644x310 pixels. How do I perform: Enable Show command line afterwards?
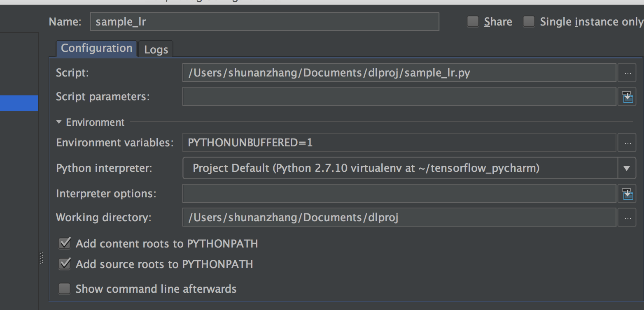coord(64,289)
